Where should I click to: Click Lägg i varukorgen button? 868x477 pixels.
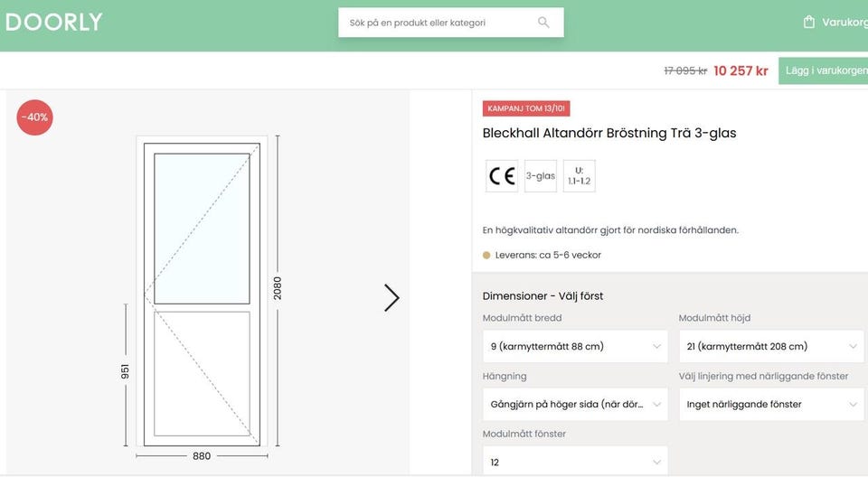(x=823, y=70)
